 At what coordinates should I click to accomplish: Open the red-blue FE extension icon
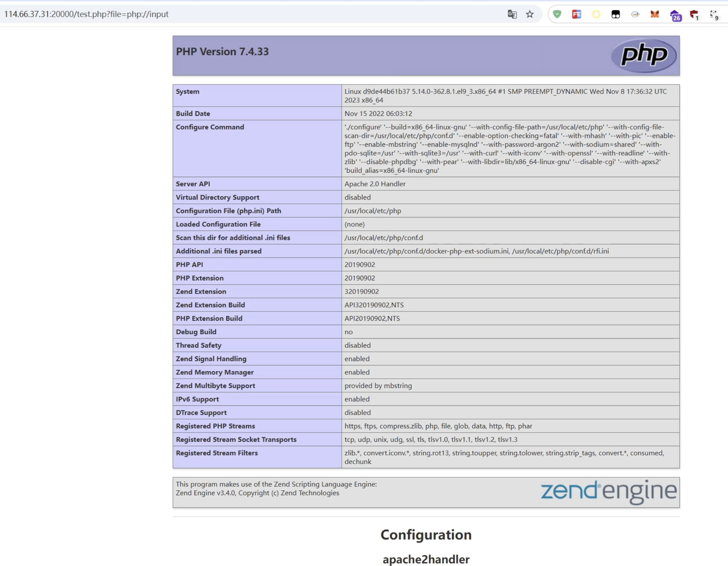coord(576,14)
